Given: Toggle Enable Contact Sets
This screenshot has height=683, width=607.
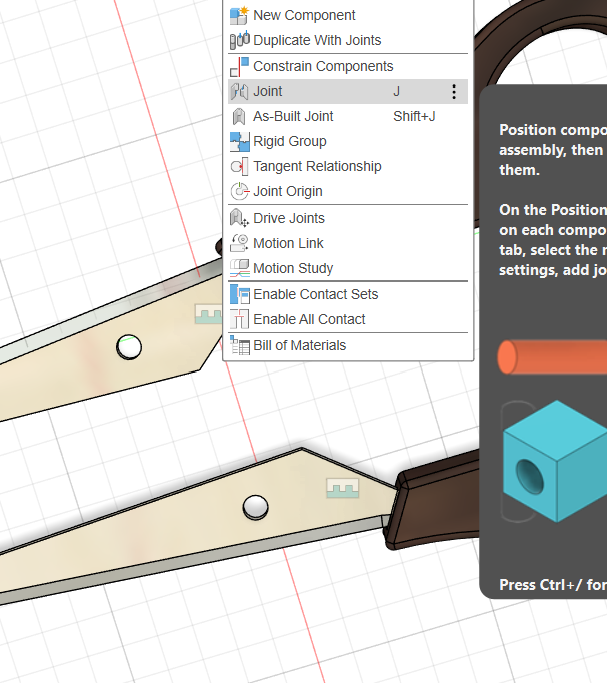Looking at the screenshot, I should click(x=315, y=294).
